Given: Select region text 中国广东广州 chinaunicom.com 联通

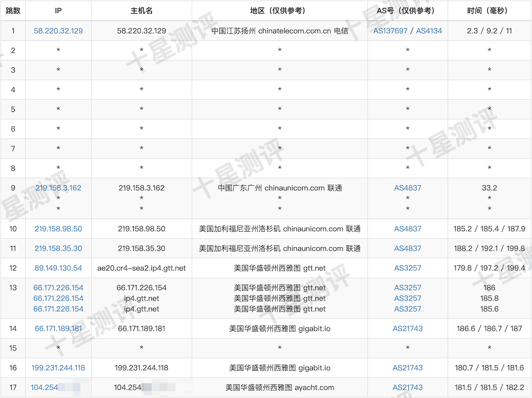Looking at the screenshot, I should [280, 188].
